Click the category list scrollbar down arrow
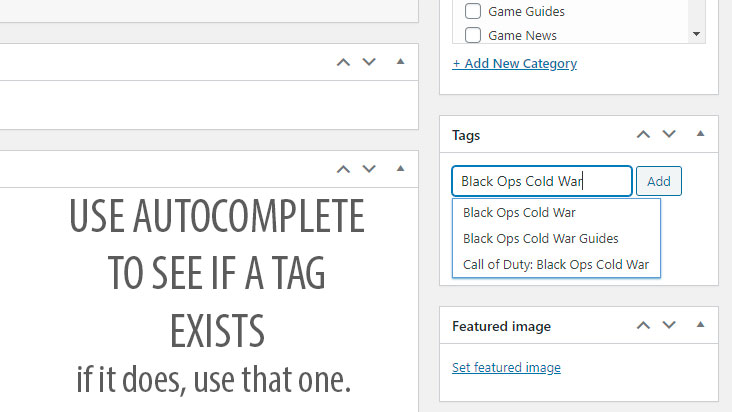This screenshot has height=412, width=732. click(696, 35)
